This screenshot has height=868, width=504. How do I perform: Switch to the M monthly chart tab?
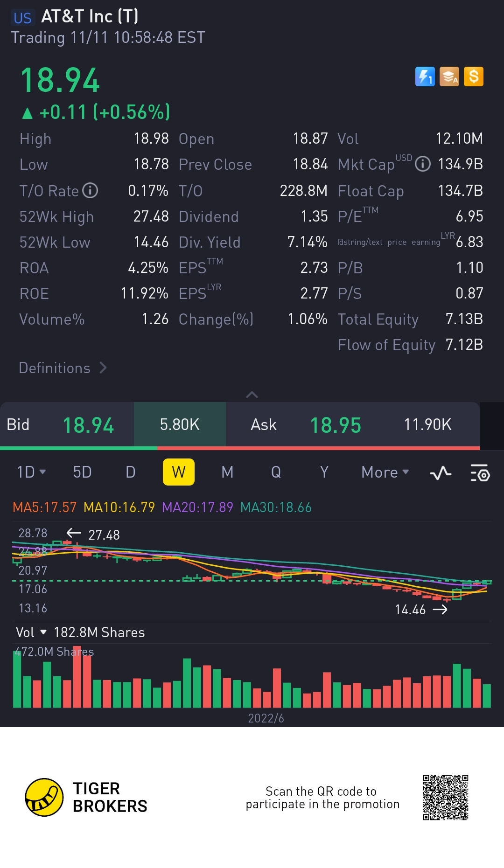[227, 472]
